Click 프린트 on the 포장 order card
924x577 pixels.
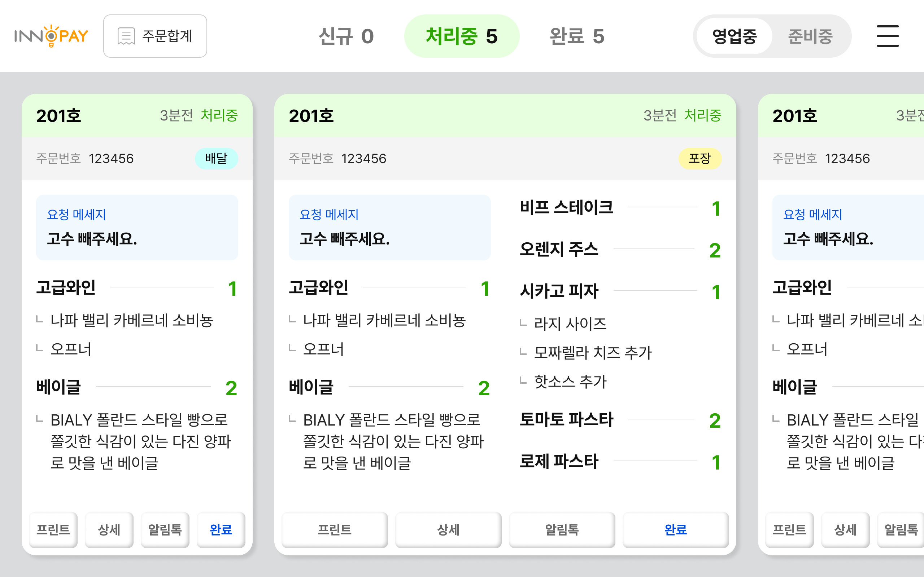[x=335, y=530]
